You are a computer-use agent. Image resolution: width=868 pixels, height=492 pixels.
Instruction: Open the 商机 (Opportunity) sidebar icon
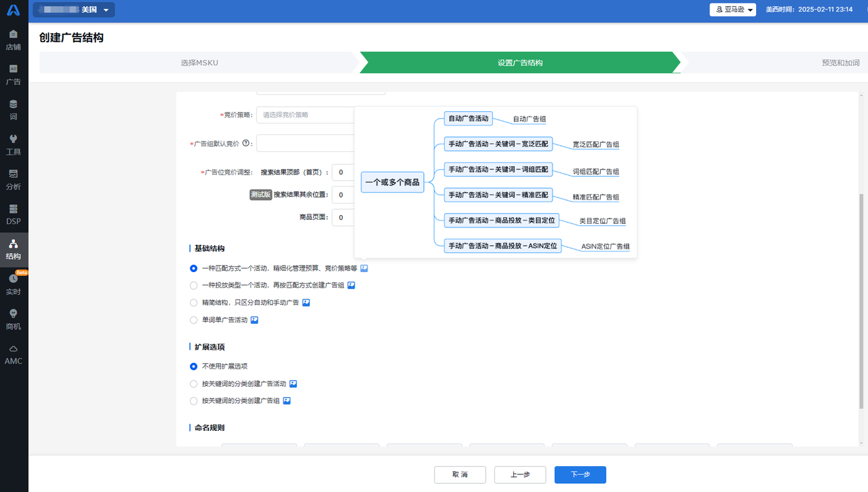14,320
